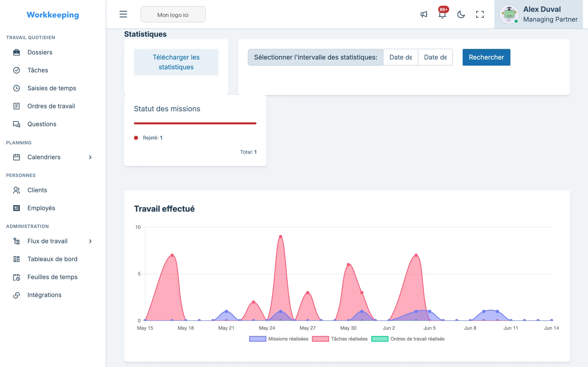
Task: Toggle Missions réalisées legend series
Action: pyautogui.click(x=278, y=339)
